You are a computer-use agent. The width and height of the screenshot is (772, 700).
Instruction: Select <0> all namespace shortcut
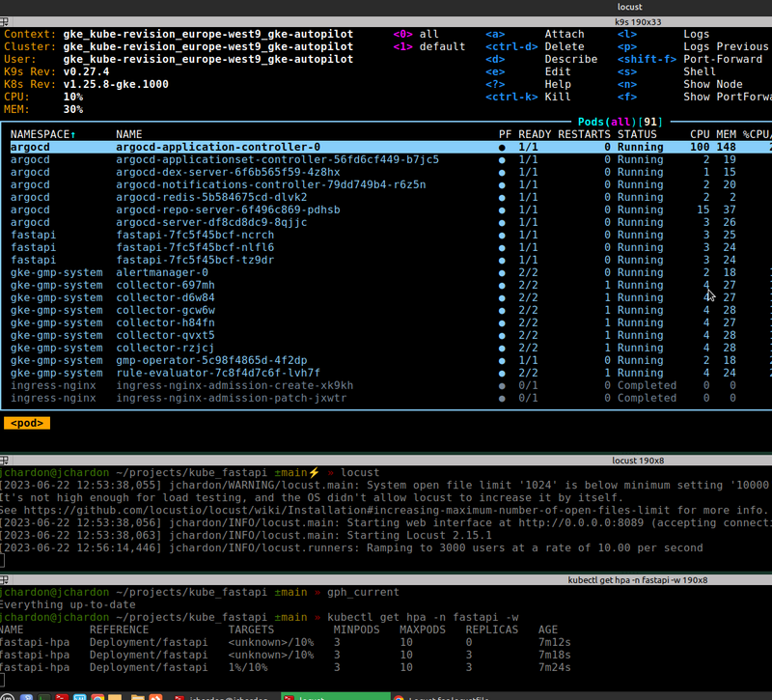pos(416,34)
